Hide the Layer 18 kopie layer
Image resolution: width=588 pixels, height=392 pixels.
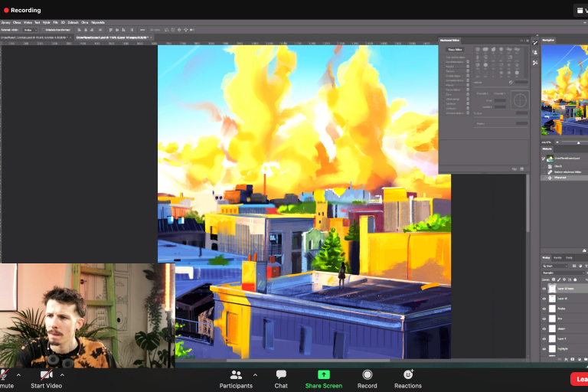[x=544, y=289]
